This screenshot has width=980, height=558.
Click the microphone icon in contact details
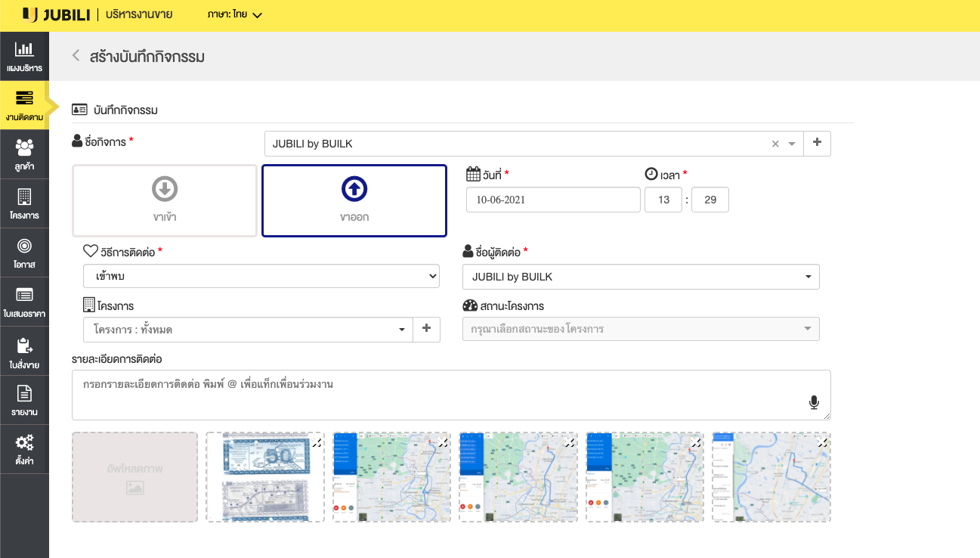coord(814,402)
